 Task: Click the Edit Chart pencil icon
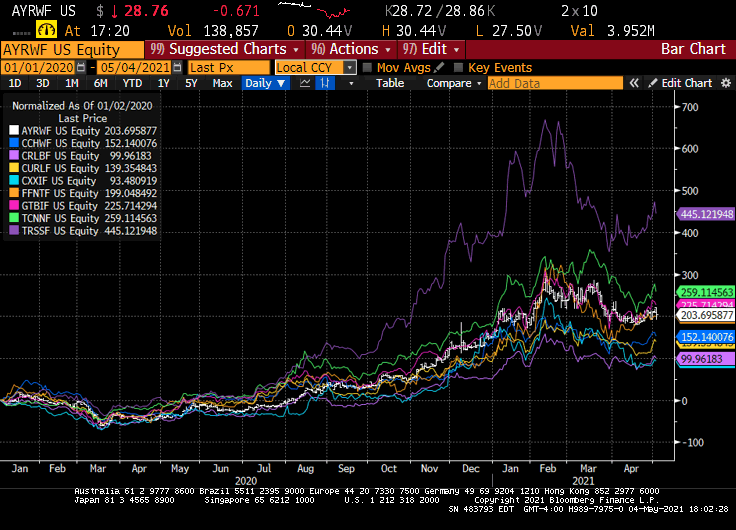tap(652, 83)
